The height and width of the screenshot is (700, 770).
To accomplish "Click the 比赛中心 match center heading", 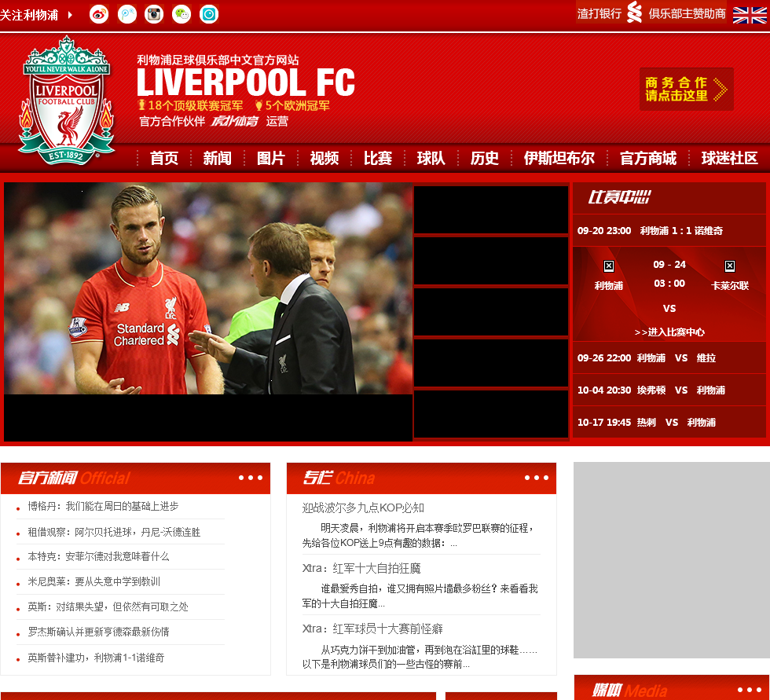I will point(619,197).
